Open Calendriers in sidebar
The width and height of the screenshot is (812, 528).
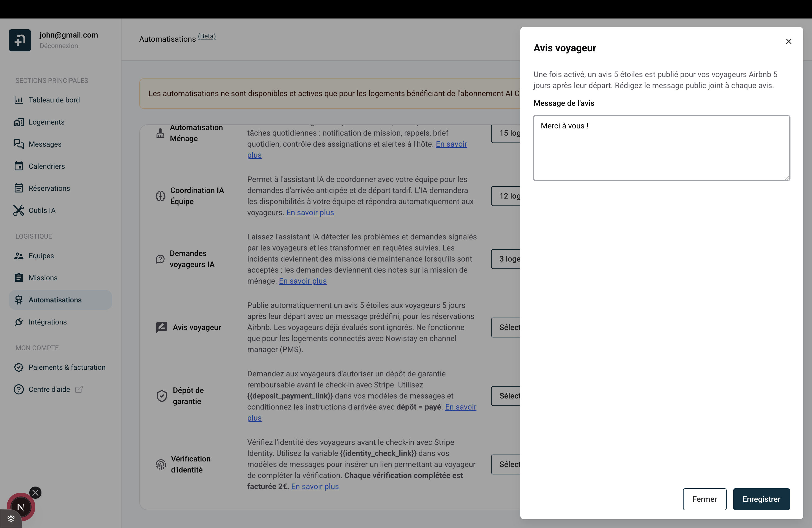tap(60, 166)
